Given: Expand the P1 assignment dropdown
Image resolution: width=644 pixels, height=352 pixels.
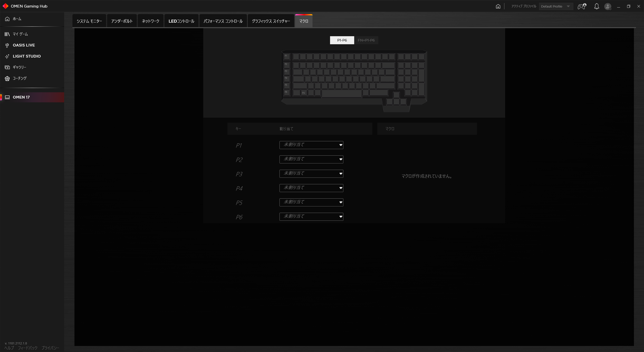Looking at the screenshot, I should click(x=311, y=145).
